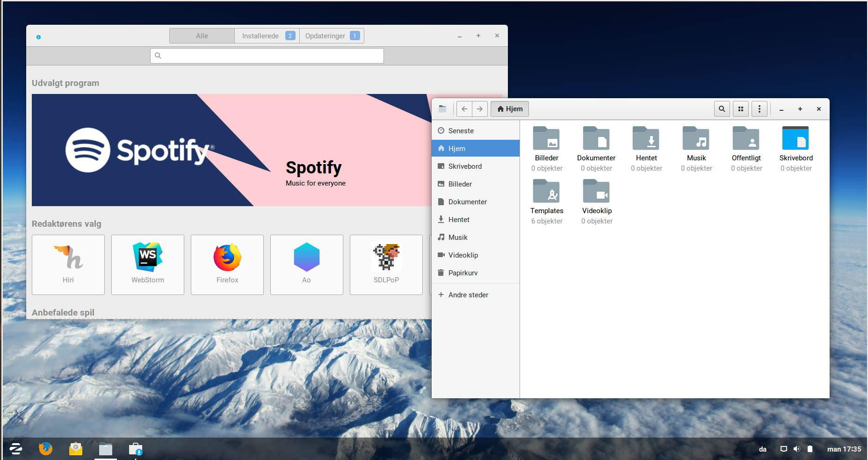Open the Ao app tile
Viewport: 868px width, 460px height.
tap(307, 265)
